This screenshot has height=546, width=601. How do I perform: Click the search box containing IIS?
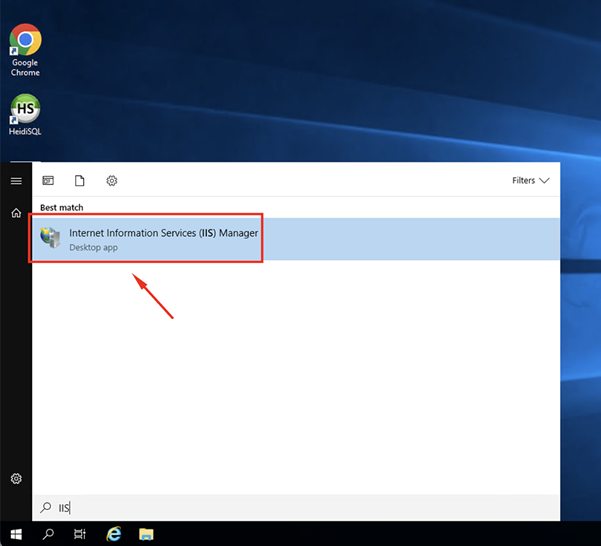point(296,508)
